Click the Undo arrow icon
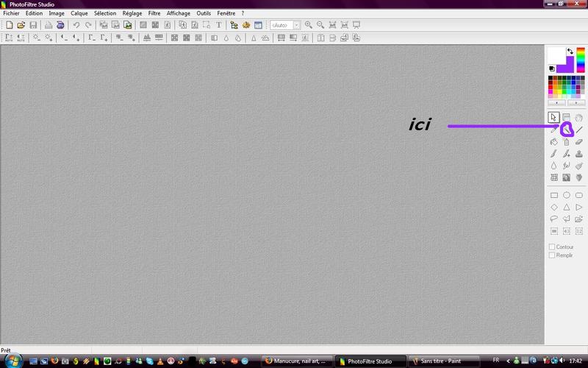588x368 pixels. click(x=76, y=25)
